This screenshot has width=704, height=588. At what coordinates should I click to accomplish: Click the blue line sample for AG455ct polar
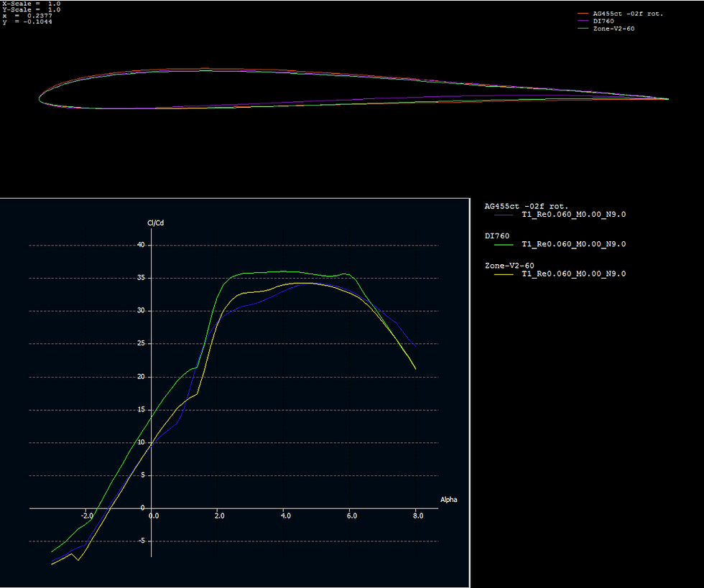coord(504,215)
